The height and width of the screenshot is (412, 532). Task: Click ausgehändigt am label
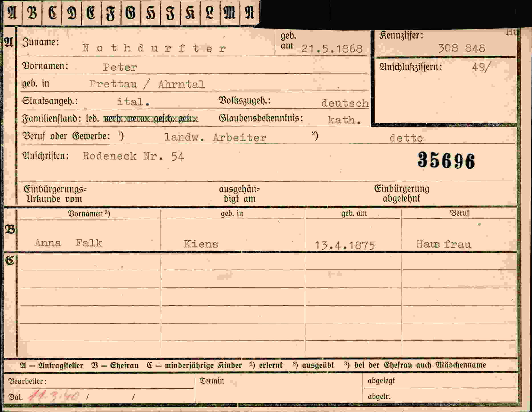240,194
